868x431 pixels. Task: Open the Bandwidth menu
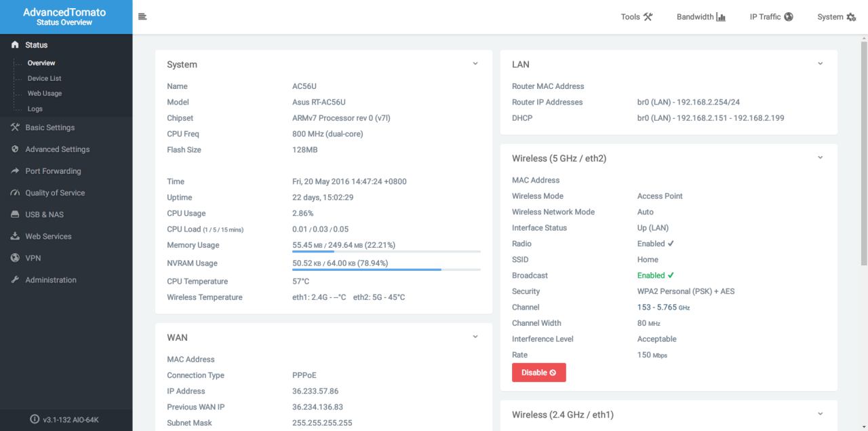point(701,17)
